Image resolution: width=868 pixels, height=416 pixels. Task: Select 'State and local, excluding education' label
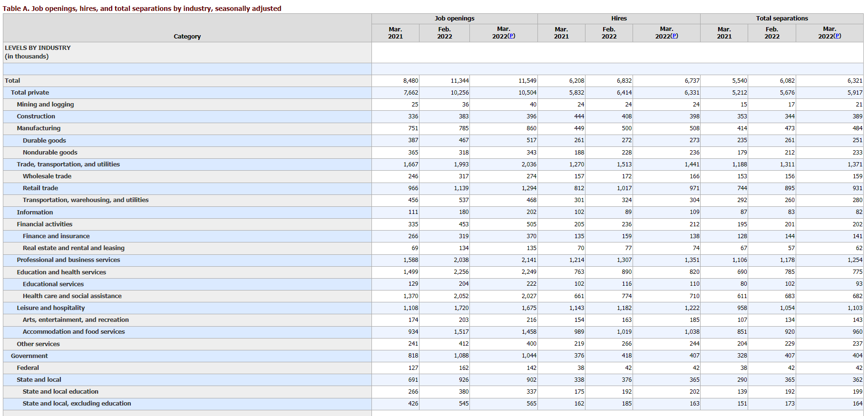click(x=77, y=404)
